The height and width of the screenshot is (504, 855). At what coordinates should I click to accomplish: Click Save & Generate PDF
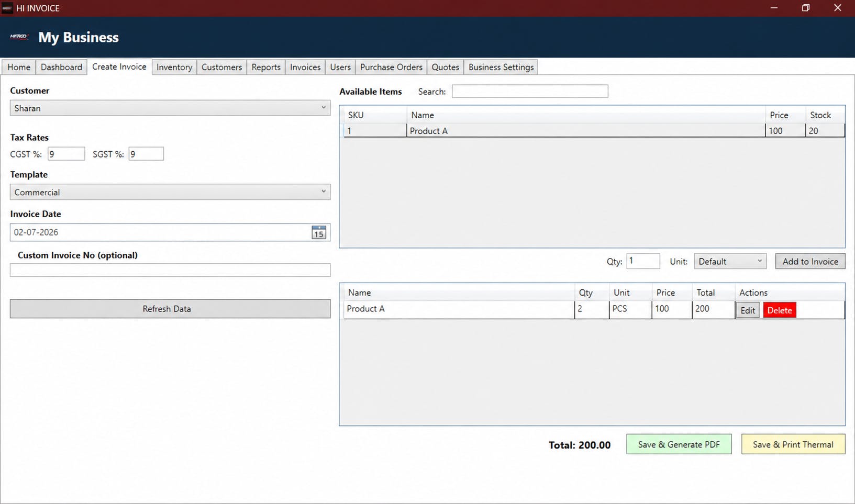[679, 444]
